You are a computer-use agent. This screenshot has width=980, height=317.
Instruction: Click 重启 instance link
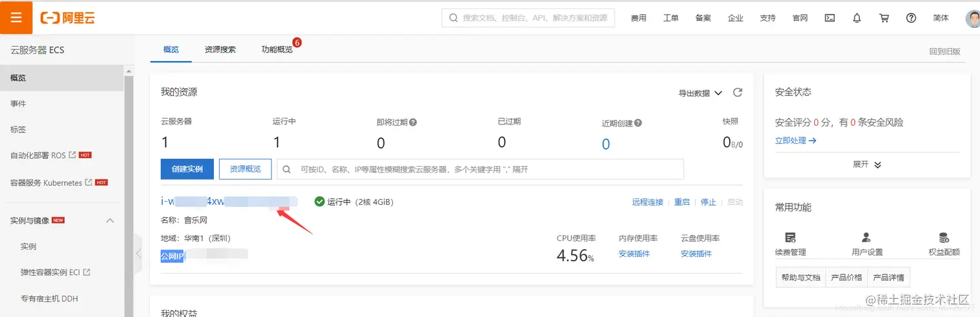click(x=682, y=202)
